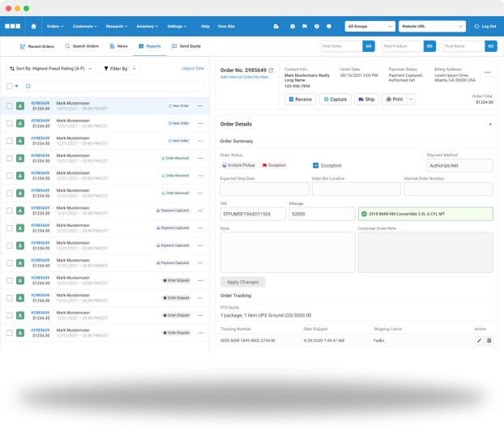The image size is (504, 430).
Task: Open Sort By Highest Fraud Rating dropdown
Action: pyautogui.click(x=51, y=69)
